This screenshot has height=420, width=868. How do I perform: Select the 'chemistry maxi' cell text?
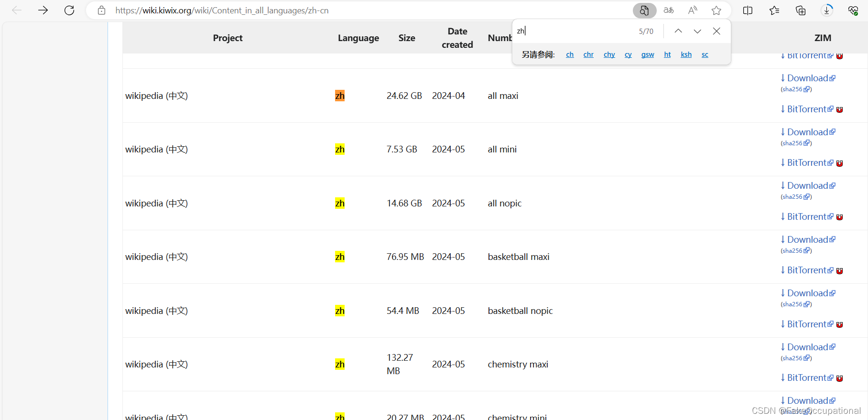tap(518, 364)
